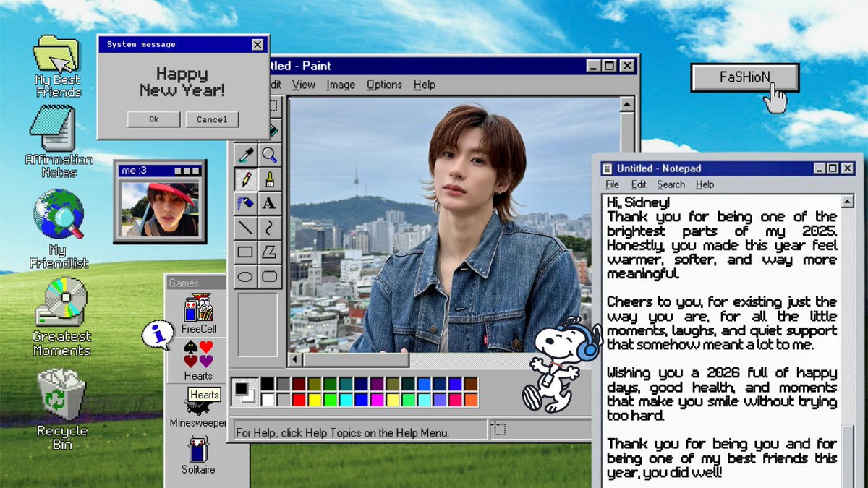Select the Pencil tool in Paint
868x488 pixels.
point(245,179)
